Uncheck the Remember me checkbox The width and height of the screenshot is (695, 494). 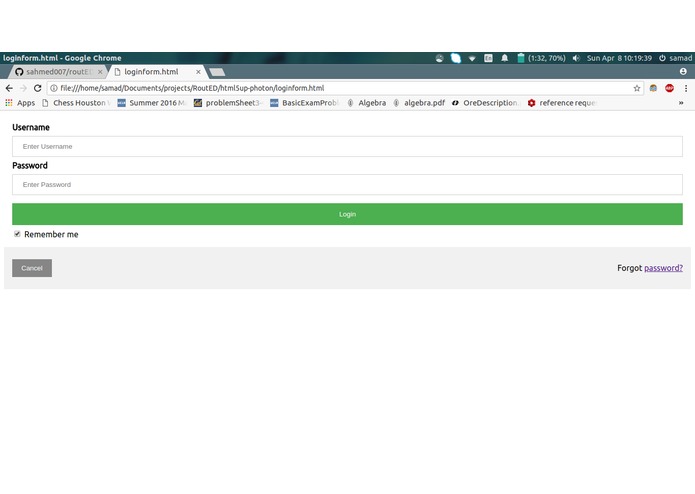tap(17, 234)
